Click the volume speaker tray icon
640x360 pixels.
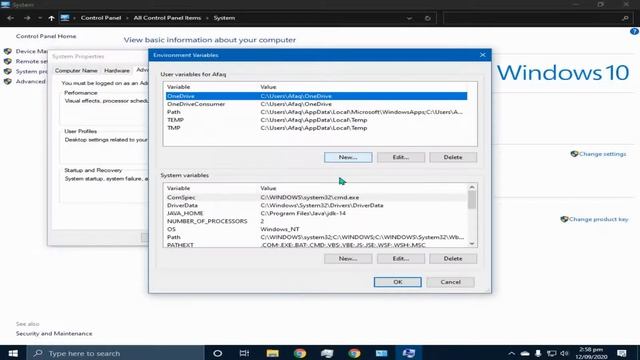tap(564, 353)
